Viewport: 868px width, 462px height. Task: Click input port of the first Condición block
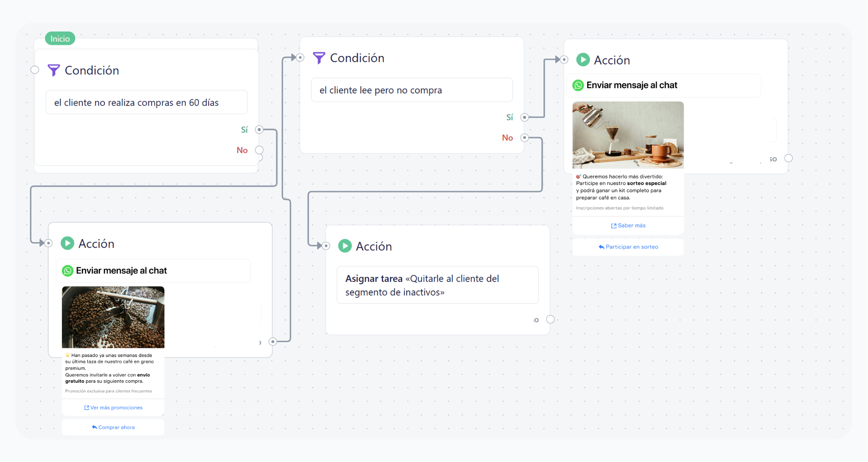click(x=35, y=70)
